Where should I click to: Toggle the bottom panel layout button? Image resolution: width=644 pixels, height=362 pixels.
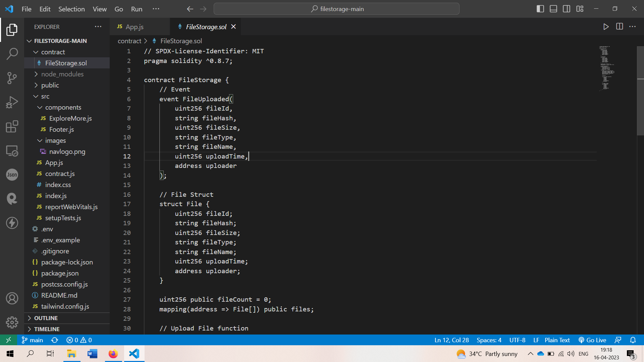click(553, 9)
